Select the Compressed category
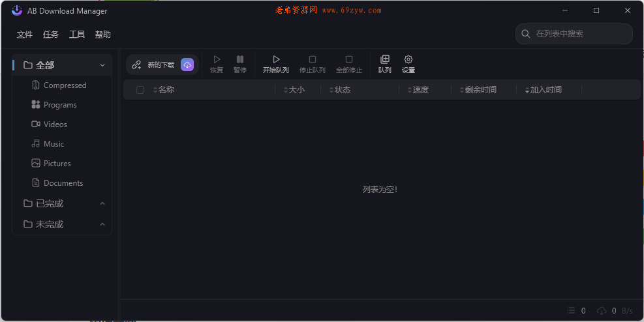Screen dimensions: 644x322 (x=62, y=85)
